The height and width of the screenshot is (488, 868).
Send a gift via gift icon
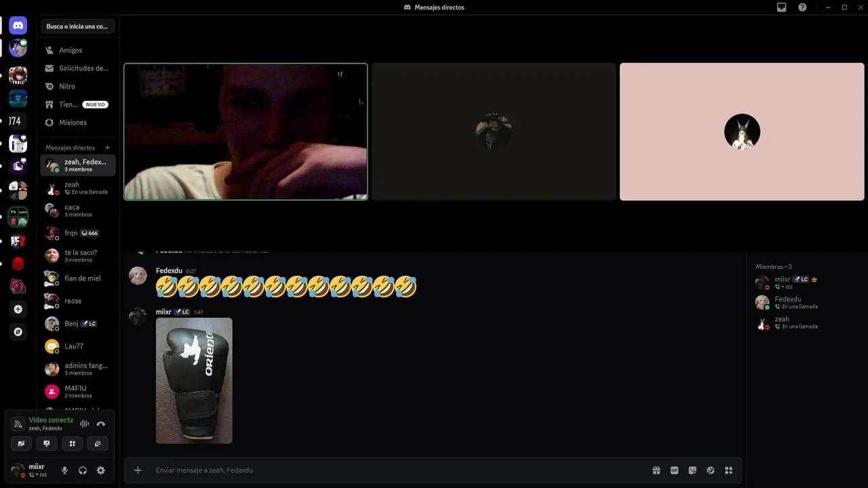click(x=656, y=470)
